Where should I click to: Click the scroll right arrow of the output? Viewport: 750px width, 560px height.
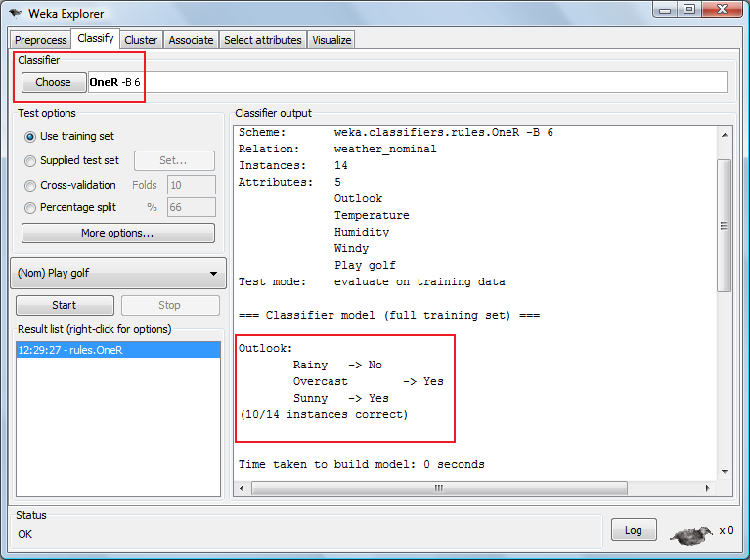(707, 489)
